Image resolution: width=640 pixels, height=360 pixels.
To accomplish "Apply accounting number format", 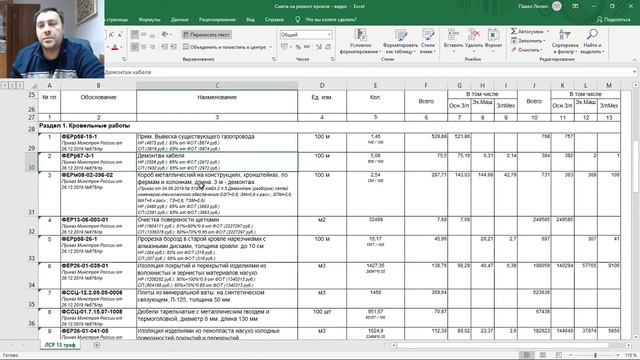I will pos(285,47).
